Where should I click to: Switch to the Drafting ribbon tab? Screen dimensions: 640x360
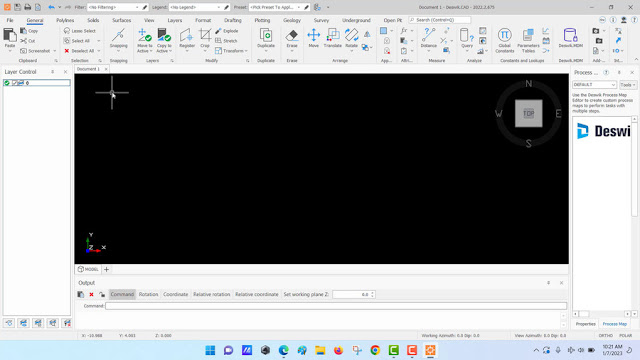(x=233, y=20)
